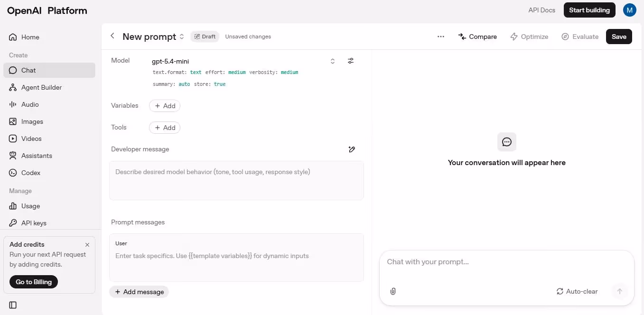This screenshot has width=644, height=315.
Task: Collapse the sidebar panel icon
Action: 13,305
